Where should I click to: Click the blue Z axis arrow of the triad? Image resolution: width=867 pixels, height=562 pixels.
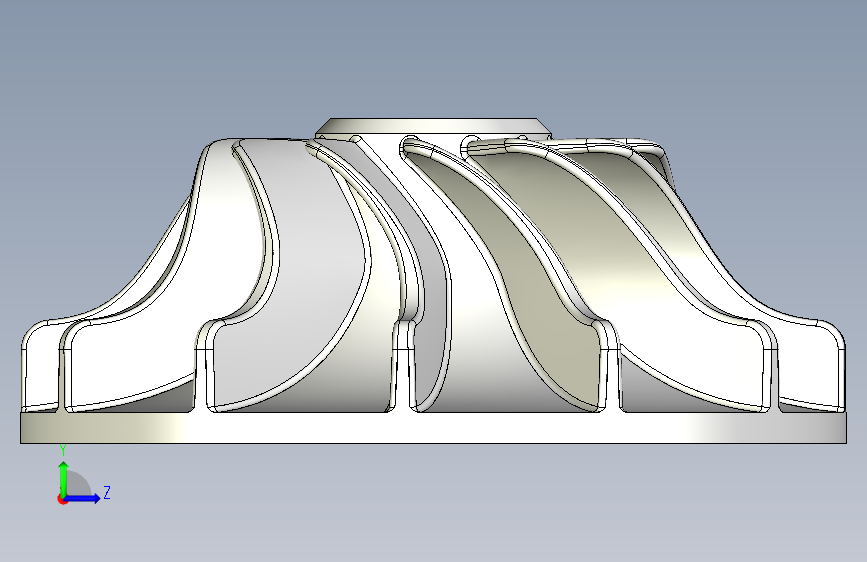[x=82, y=498]
